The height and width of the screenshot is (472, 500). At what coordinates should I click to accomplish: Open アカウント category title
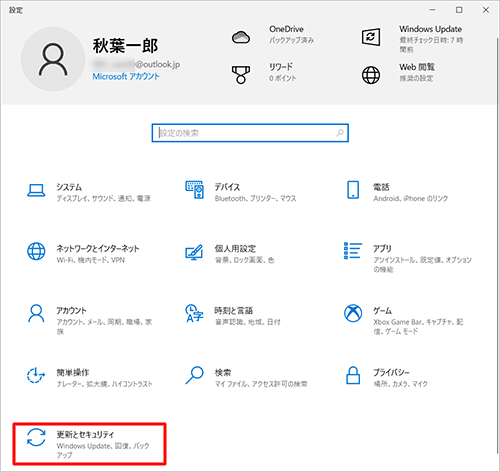(71, 310)
